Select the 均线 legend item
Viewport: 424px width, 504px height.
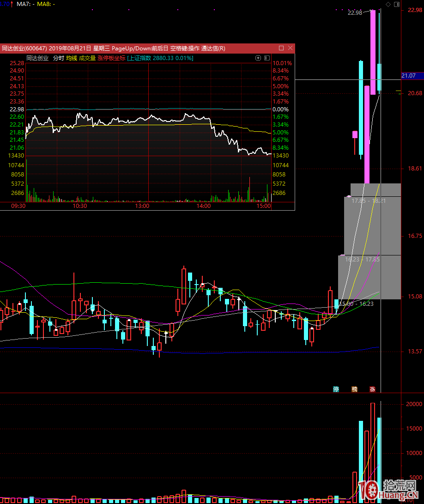coord(72,58)
